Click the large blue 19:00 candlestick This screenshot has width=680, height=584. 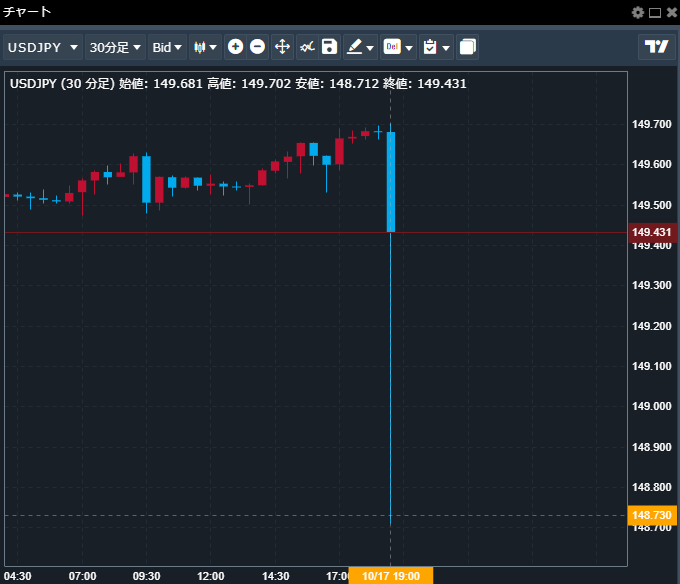click(x=391, y=182)
